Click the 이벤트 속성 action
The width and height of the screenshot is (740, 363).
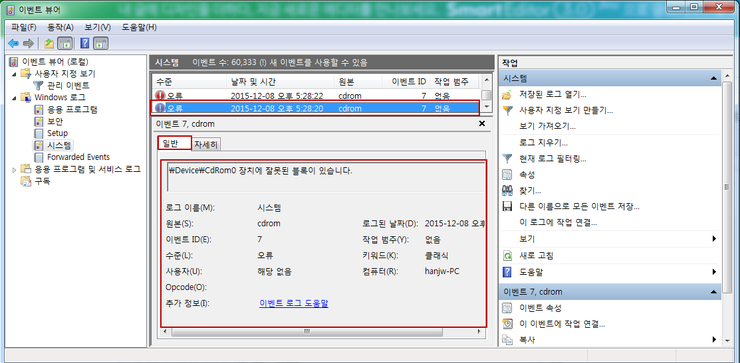click(x=540, y=308)
